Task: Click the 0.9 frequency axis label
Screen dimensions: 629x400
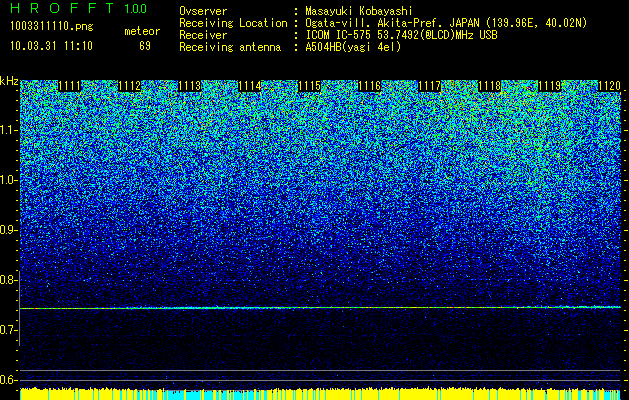Action: 8,230
